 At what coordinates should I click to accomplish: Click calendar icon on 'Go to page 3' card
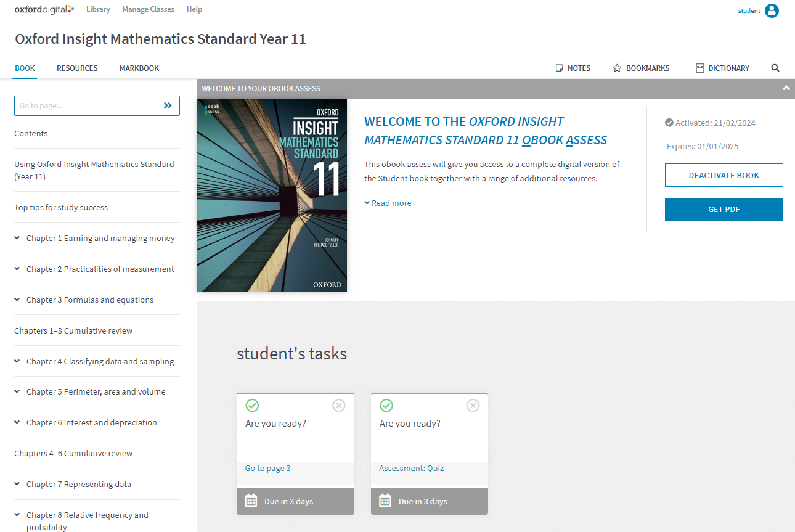click(251, 501)
